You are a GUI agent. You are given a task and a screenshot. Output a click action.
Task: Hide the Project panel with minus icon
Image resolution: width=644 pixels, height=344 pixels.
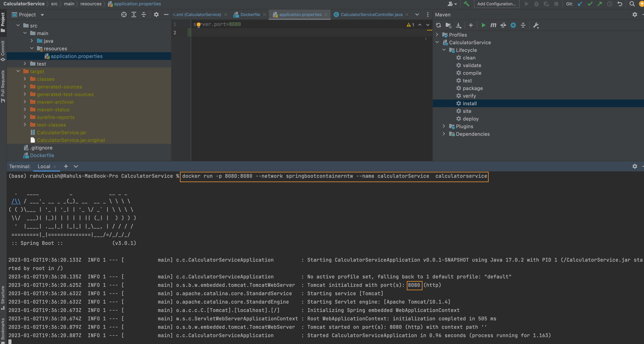click(166, 14)
